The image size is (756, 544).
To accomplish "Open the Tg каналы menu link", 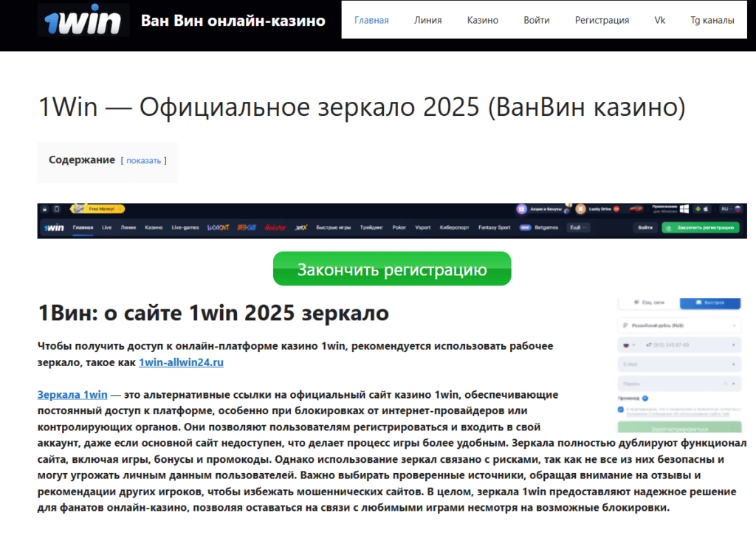I will pyautogui.click(x=712, y=20).
